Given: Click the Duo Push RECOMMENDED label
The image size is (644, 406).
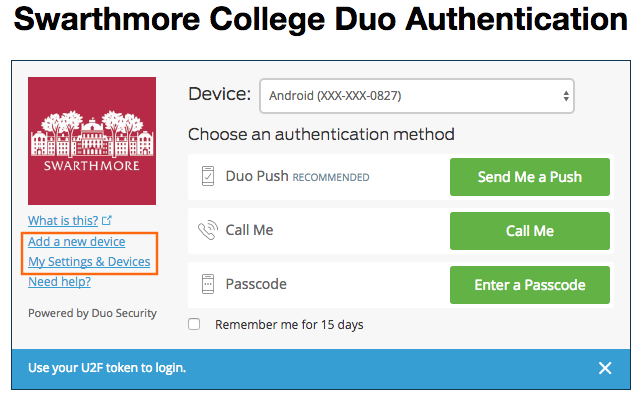Looking at the screenshot, I should tap(297, 177).
